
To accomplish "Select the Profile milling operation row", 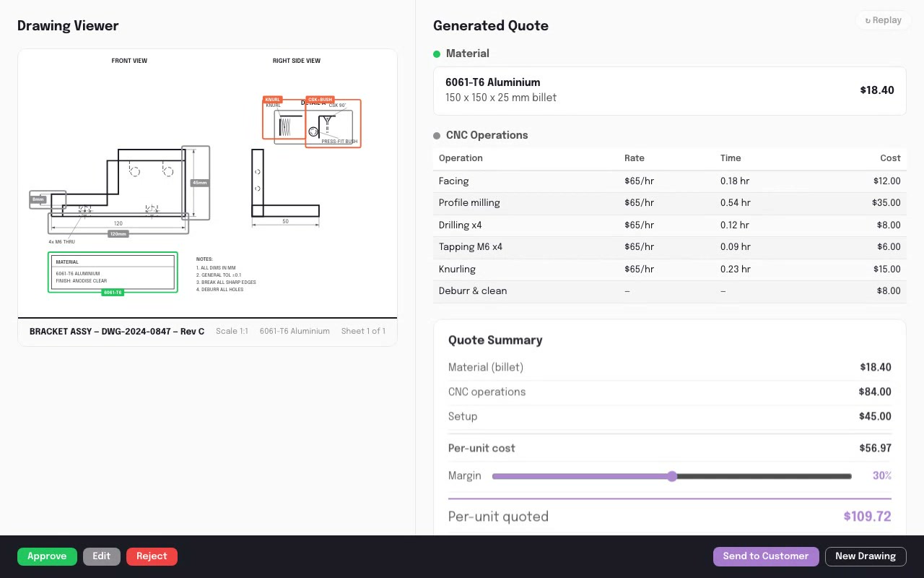I will click(x=670, y=203).
